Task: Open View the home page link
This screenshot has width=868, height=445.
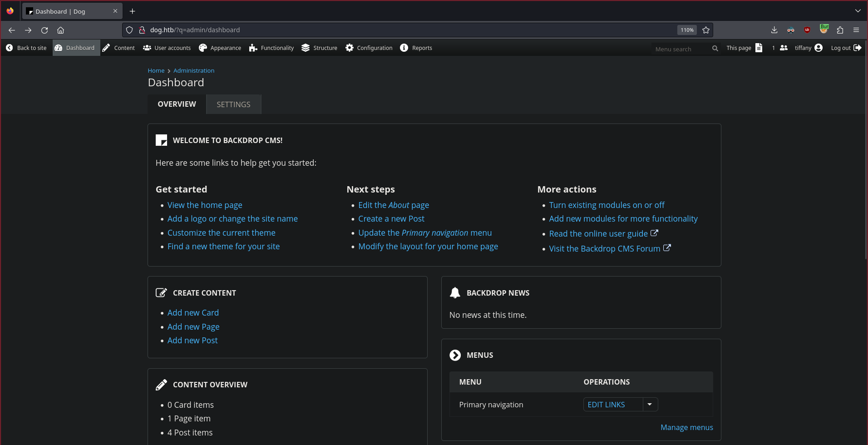Action: coord(205,205)
